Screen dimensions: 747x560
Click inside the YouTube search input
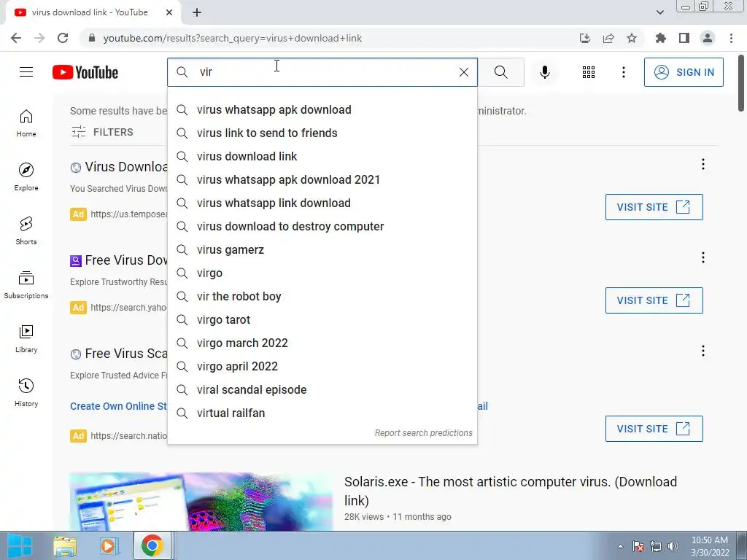pos(324,72)
